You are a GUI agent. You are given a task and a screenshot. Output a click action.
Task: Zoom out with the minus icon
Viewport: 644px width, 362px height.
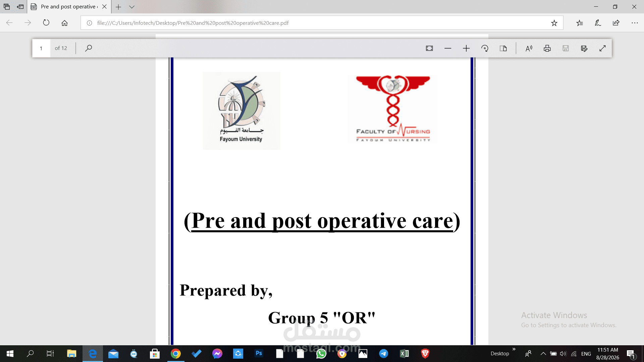pos(448,48)
